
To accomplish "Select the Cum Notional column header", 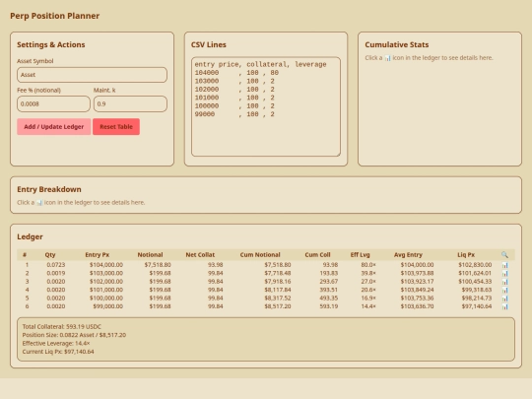I will (x=260, y=255).
